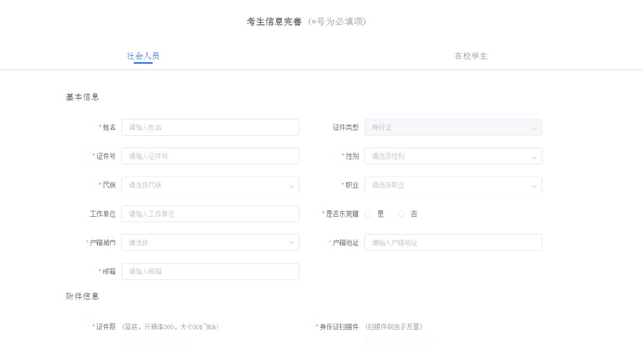Click the 户籍地址 input field
This screenshot has height=346, width=644.
tap(452, 242)
